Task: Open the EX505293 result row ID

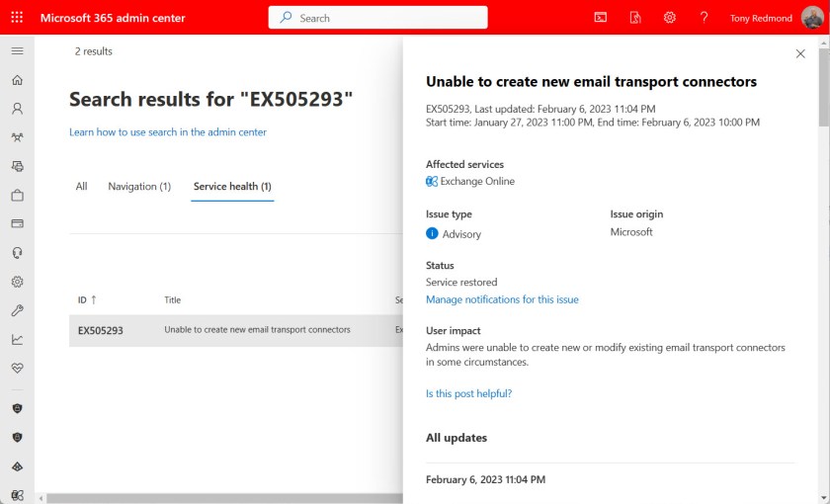Action: point(101,330)
